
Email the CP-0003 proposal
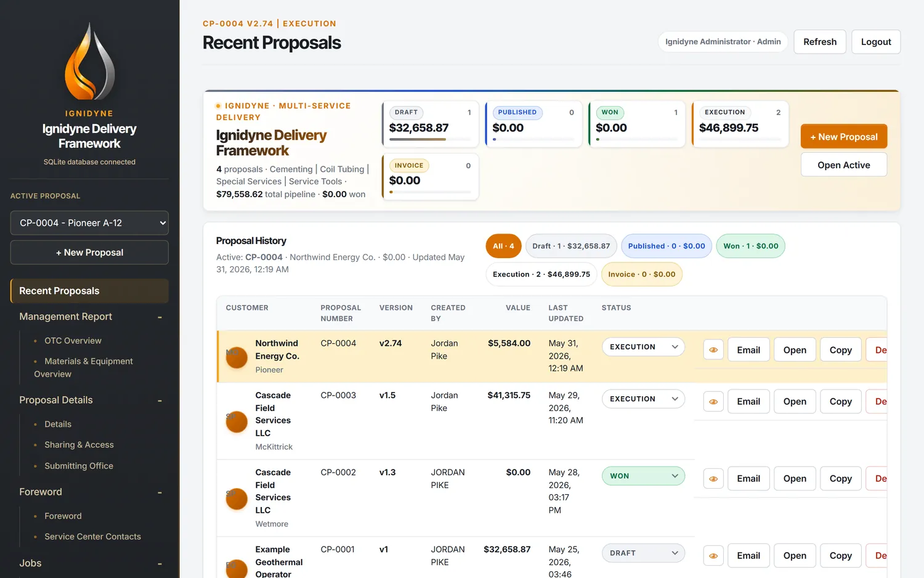coord(748,402)
